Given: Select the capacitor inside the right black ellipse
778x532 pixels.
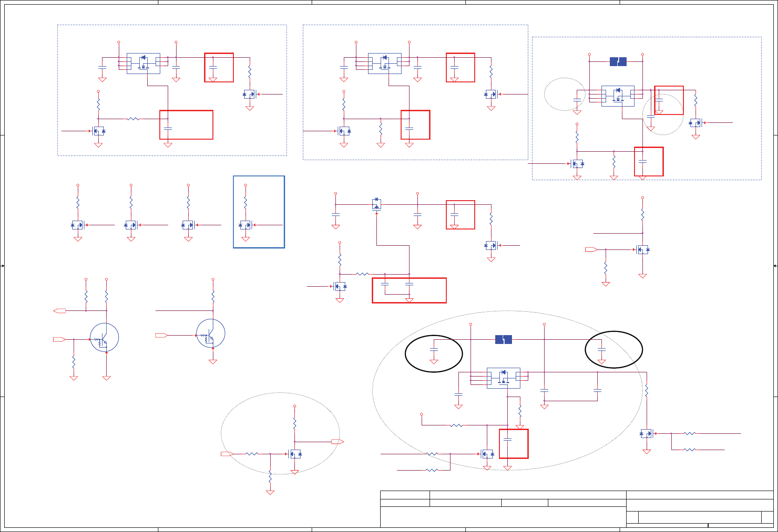Looking at the screenshot, I should pos(601,349).
